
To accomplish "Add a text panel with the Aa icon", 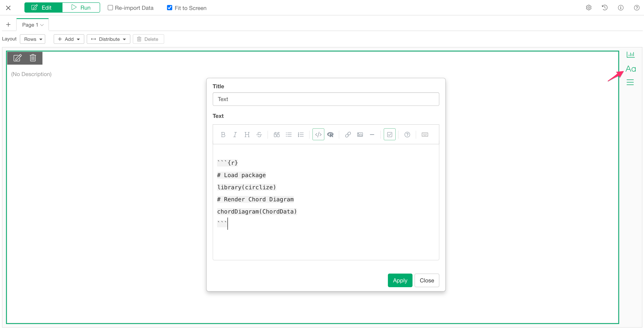I will point(631,69).
